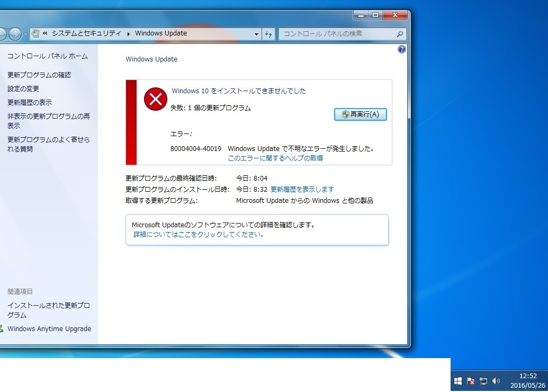Click 詳細についてはここをクリックしてください link
Screen dimensions: 548x392
(198, 234)
